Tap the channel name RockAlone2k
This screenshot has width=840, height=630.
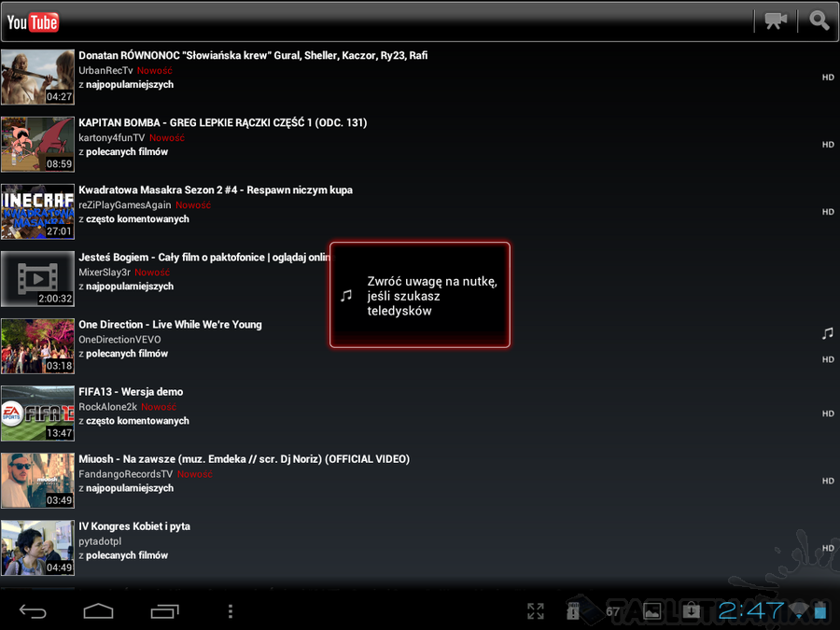[107, 407]
